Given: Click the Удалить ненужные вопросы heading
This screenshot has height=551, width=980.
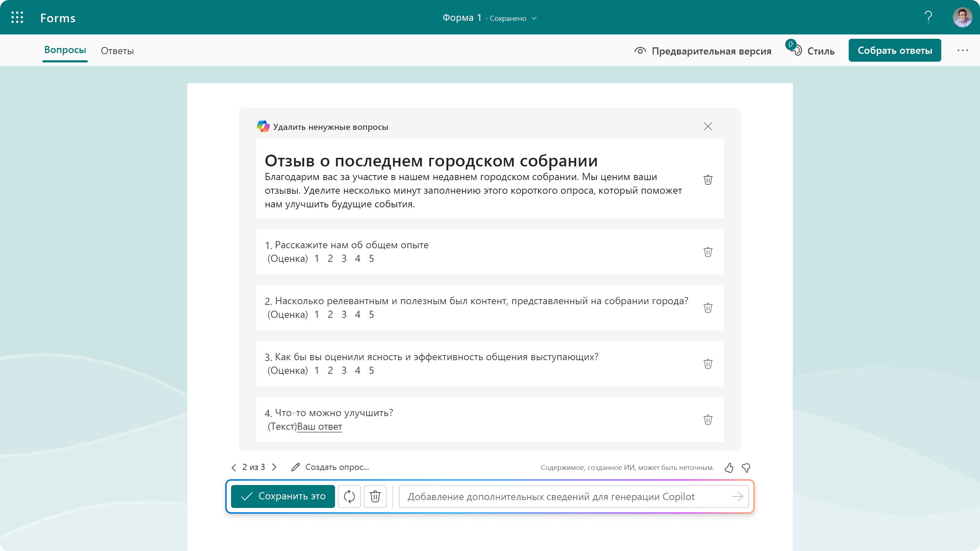Looking at the screenshot, I should point(331,127).
